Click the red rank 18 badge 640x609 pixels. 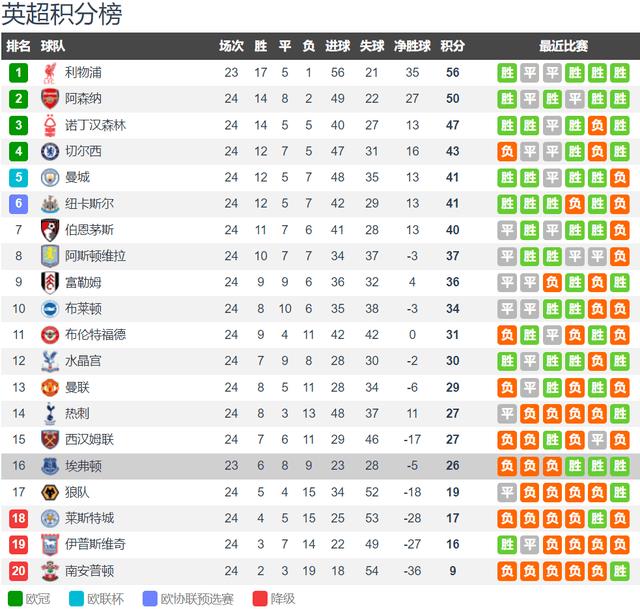pyautogui.click(x=18, y=518)
